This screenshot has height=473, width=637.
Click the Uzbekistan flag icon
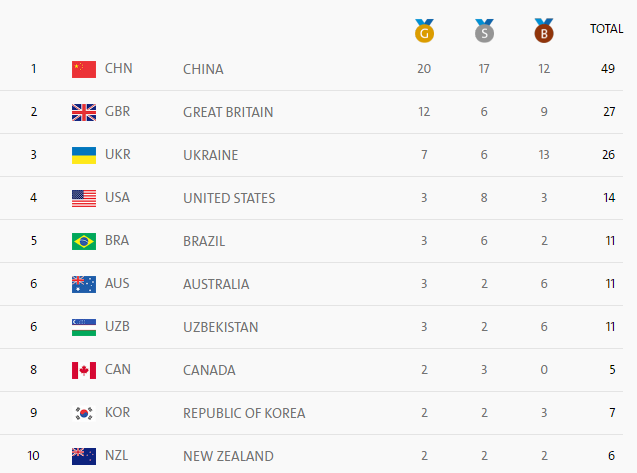84,327
